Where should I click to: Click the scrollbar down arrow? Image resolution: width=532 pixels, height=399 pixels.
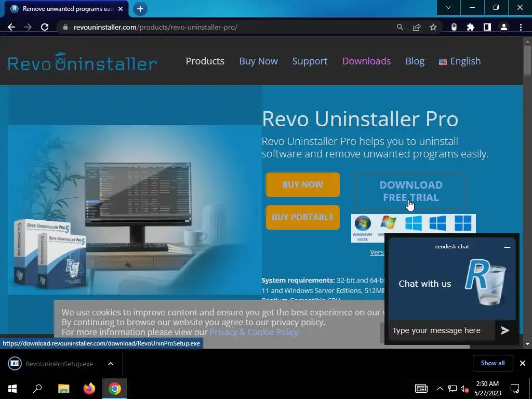[527, 344]
